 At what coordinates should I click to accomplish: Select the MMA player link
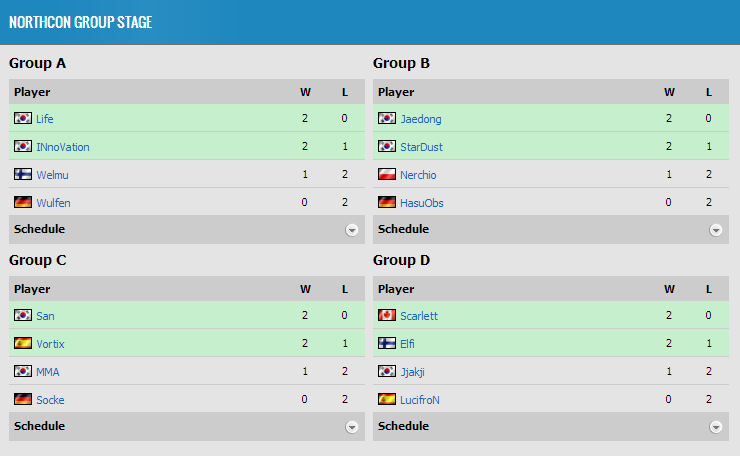tap(47, 372)
